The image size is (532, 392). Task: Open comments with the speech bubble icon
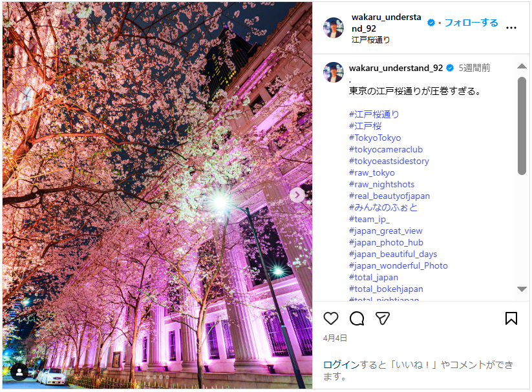[x=357, y=318]
